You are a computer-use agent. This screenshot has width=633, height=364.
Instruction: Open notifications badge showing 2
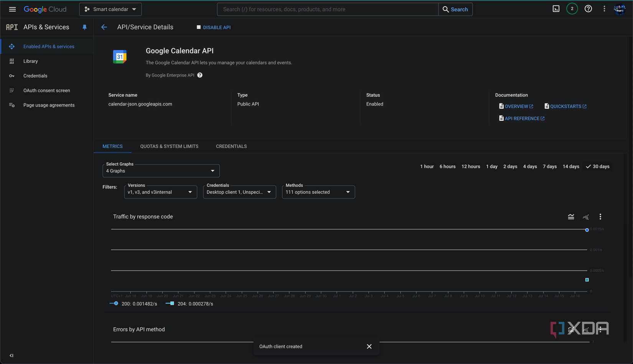pyautogui.click(x=572, y=9)
